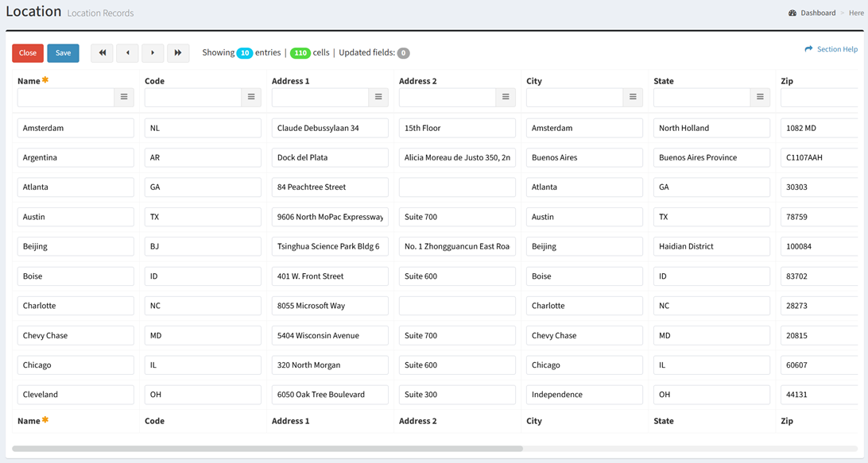Viewport: 868px width, 463px height.
Task: Jump to first page of records
Action: pos(102,53)
